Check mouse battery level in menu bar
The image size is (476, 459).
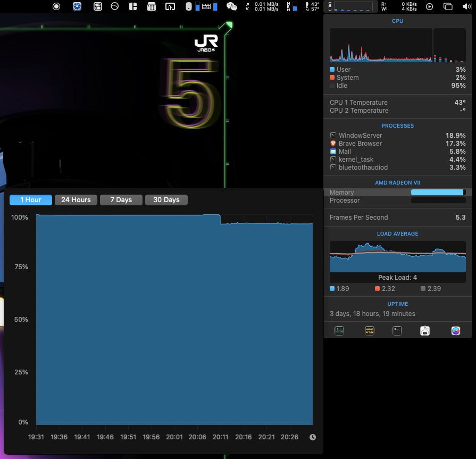coord(193,6)
